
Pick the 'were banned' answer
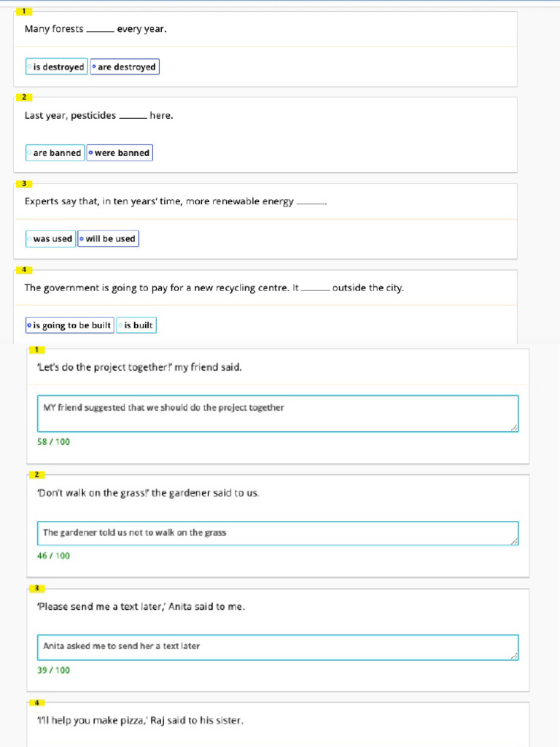[120, 153]
